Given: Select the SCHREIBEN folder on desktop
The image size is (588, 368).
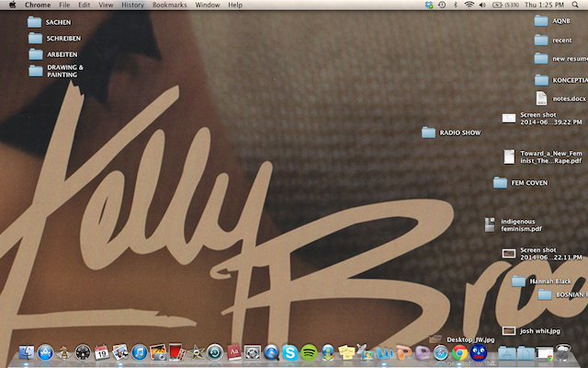Looking at the screenshot, I should (x=36, y=39).
